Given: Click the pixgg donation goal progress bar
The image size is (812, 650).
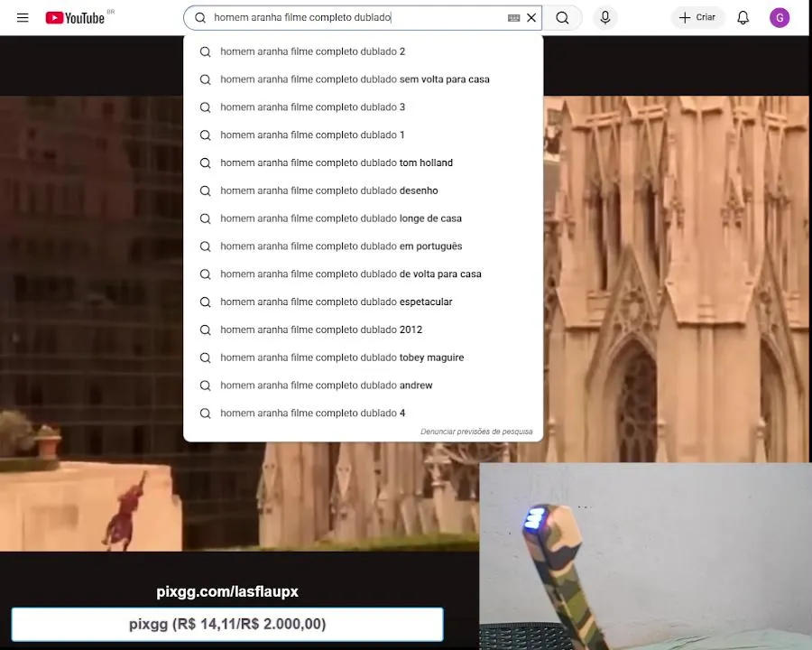Looking at the screenshot, I should [x=227, y=624].
